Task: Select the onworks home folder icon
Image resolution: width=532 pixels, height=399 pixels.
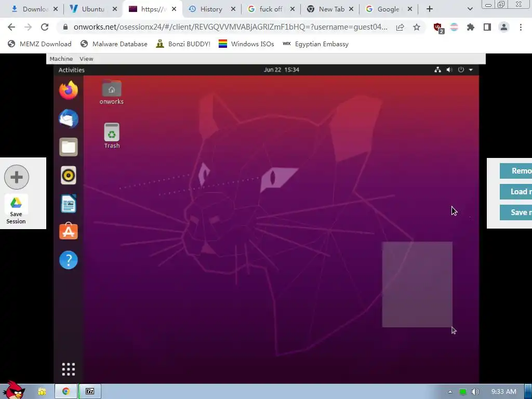Action: [112, 92]
